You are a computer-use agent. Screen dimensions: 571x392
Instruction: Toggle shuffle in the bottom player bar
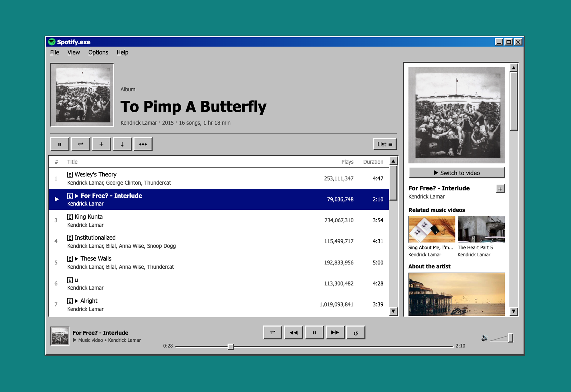point(272,333)
